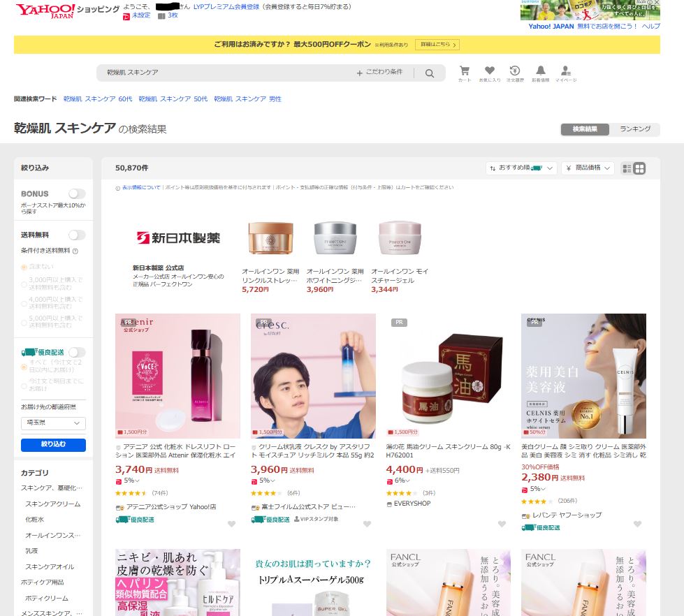Open the ヘルプ link
Image resolution: width=684 pixels, height=616 pixels.
point(651,26)
